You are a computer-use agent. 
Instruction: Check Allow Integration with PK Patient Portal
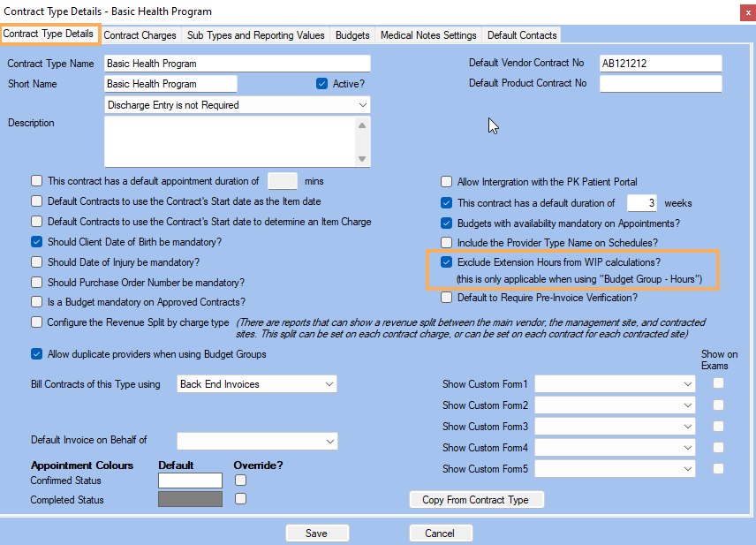point(447,182)
